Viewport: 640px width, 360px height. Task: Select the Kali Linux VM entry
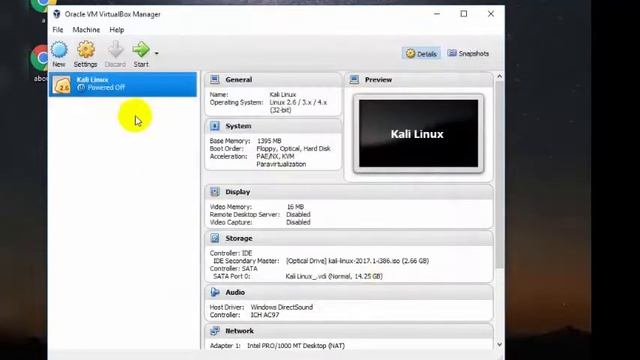pyautogui.click(x=123, y=84)
